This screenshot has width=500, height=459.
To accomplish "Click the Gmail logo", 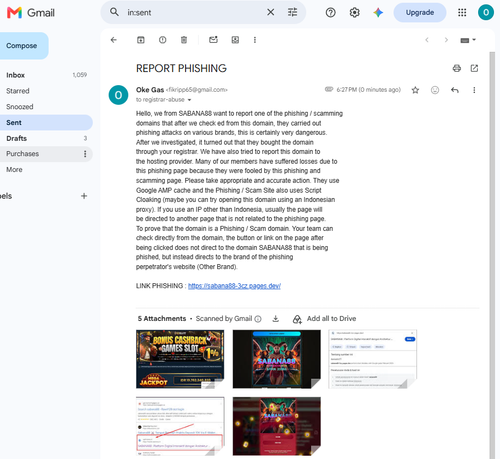I will click(x=31, y=13).
